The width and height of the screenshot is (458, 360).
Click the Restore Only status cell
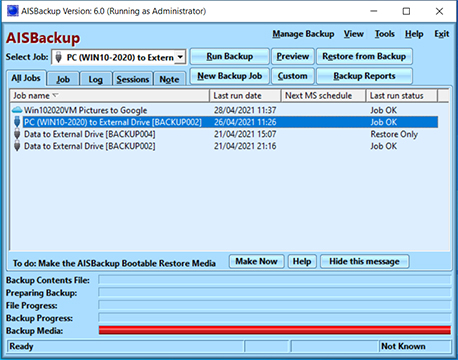(x=394, y=134)
